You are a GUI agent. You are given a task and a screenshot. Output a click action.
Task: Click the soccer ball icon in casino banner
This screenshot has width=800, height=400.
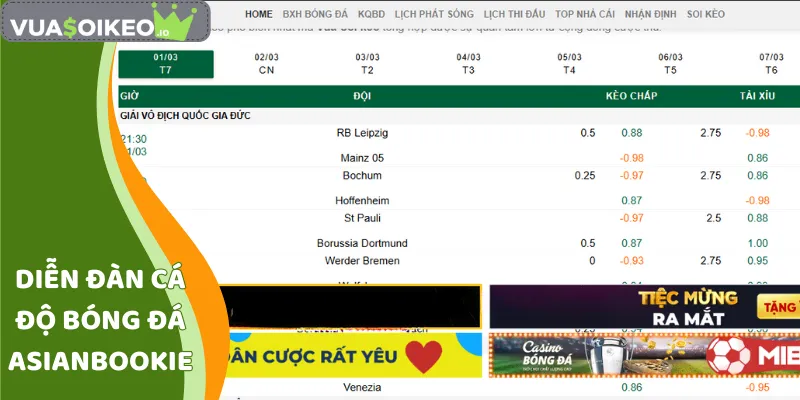tap(729, 356)
